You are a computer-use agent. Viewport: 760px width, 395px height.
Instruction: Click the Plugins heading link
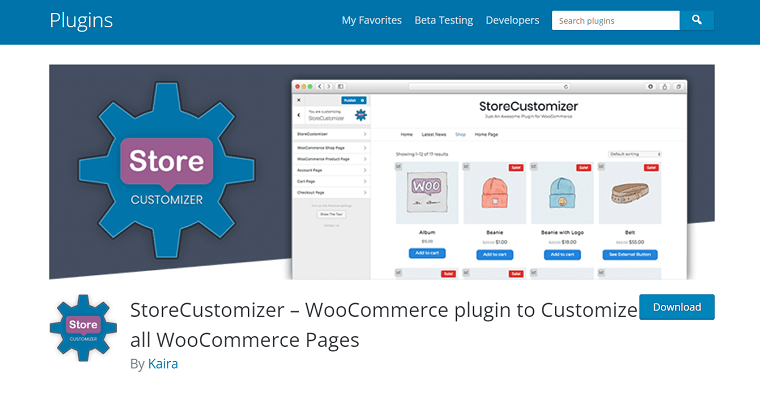pos(81,20)
